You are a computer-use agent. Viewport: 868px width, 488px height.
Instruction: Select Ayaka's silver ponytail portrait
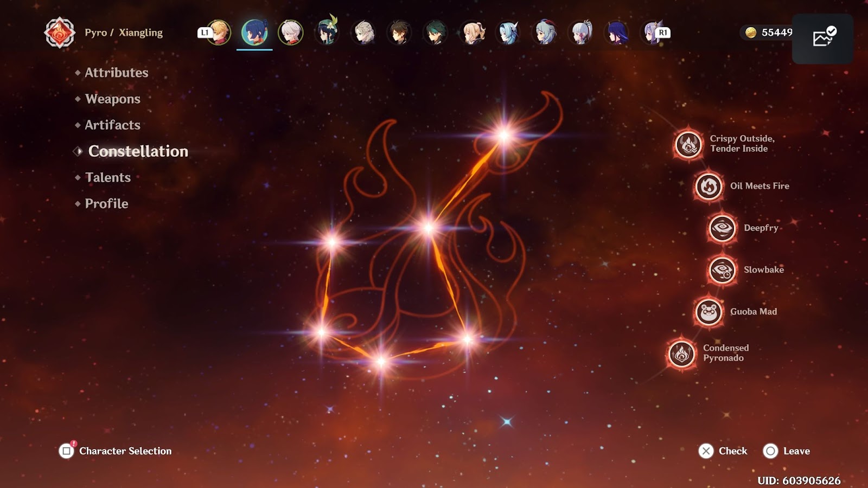tap(581, 33)
